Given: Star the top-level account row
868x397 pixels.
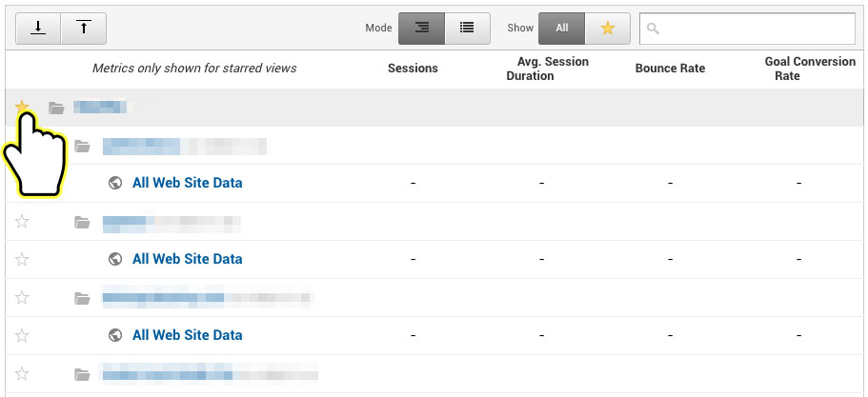Looking at the screenshot, I should pyautogui.click(x=23, y=108).
